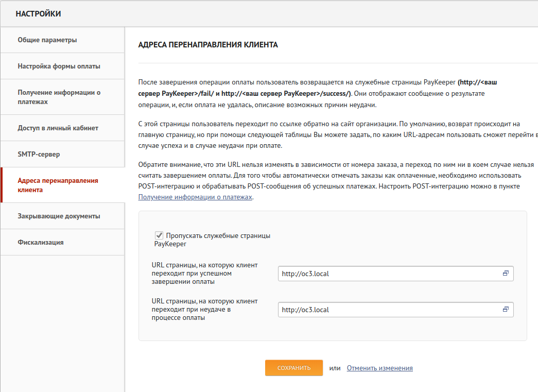This screenshot has height=392, width=538.
Task: Click the icon inside the success URL field
Action: [x=506, y=274]
